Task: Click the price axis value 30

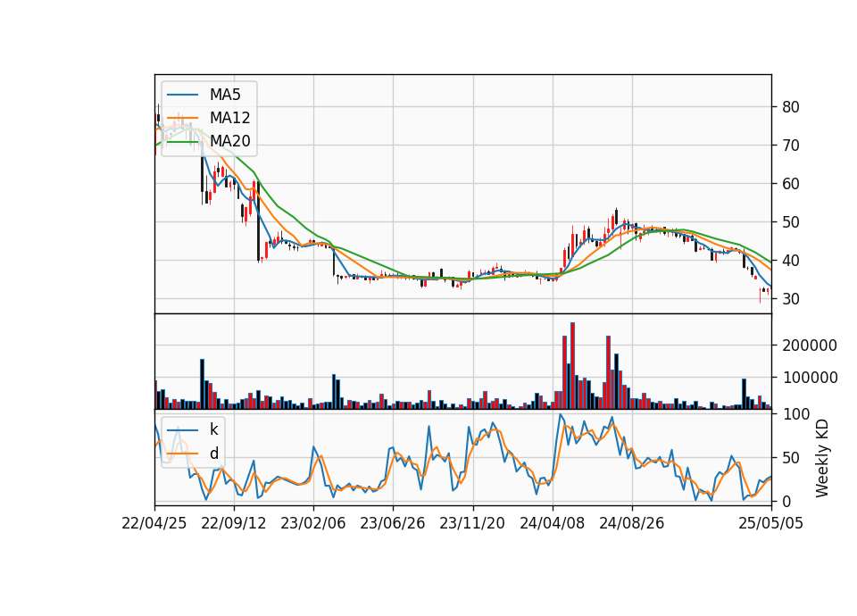Action: tap(791, 299)
